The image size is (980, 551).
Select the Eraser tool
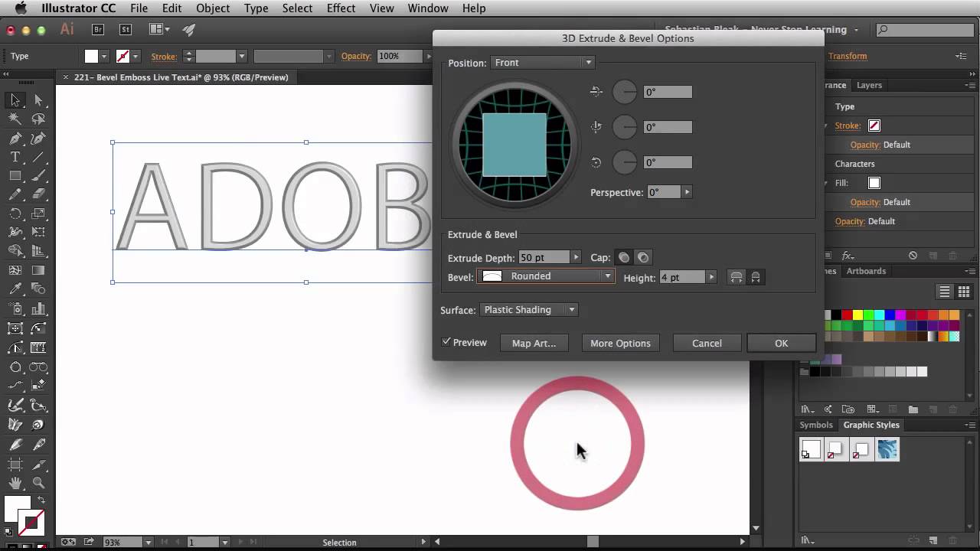click(38, 195)
